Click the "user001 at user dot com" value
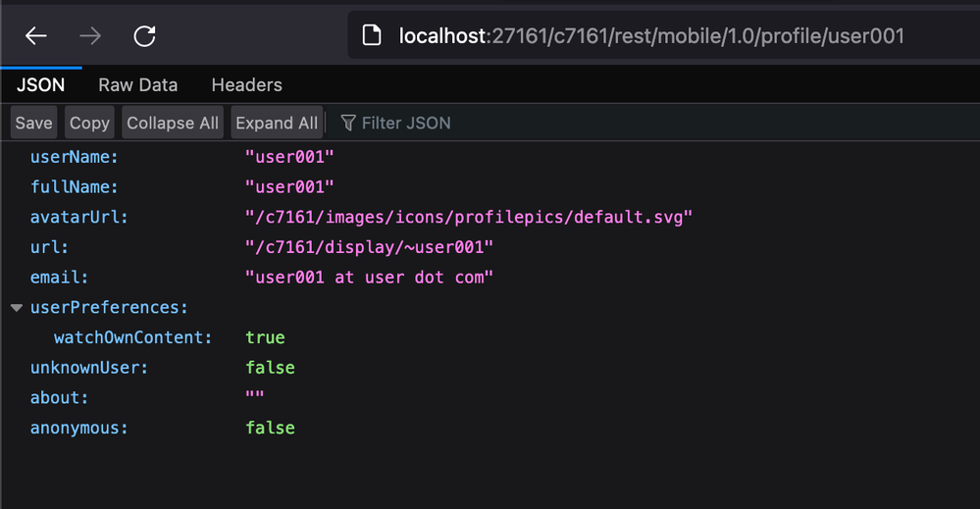980x509 pixels. 369,277
